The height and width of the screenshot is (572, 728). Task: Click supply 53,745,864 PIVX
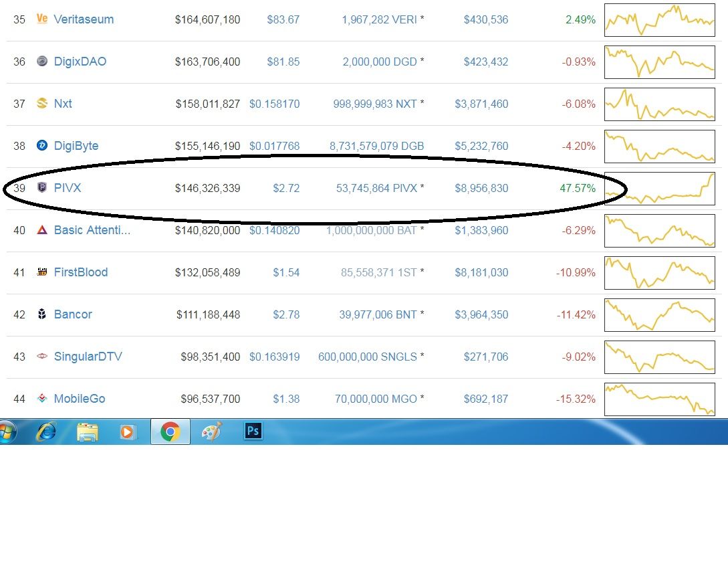click(x=376, y=188)
